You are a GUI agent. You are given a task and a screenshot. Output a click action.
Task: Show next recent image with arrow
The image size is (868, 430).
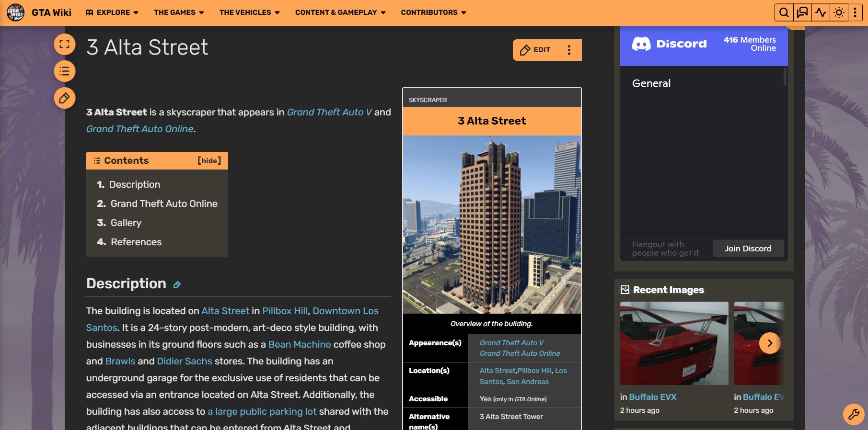click(x=770, y=343)
